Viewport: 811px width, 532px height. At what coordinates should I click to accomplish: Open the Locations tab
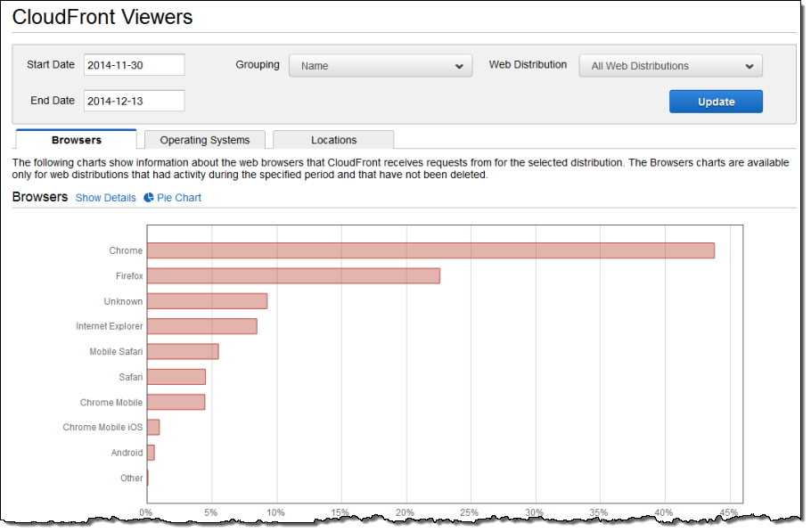click(x=333, y=140)
